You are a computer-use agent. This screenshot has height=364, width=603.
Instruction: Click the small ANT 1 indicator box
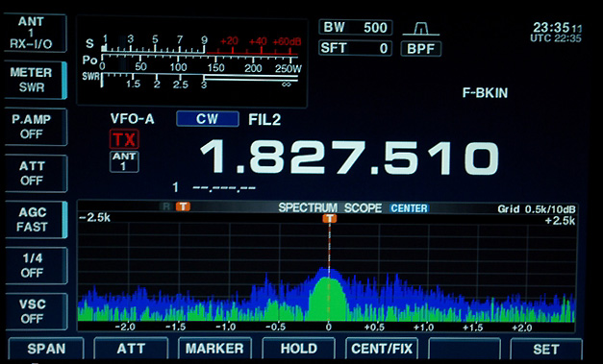click(x=124, y=161)
